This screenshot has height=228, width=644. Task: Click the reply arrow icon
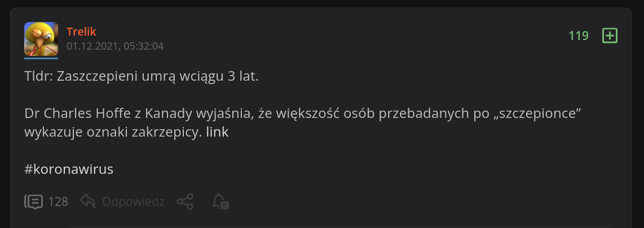87,201
